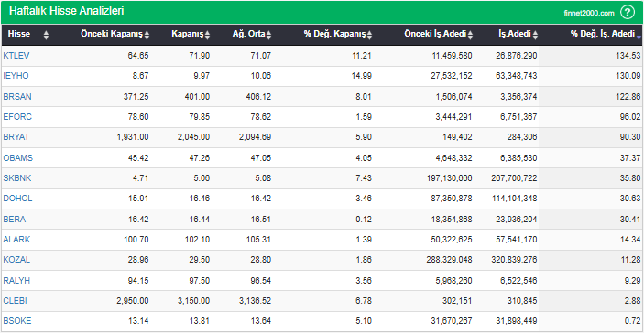Viewport: 644px width, 333px height.
Task: Sort by Kapanış column arrows
Action: (207, 36)
